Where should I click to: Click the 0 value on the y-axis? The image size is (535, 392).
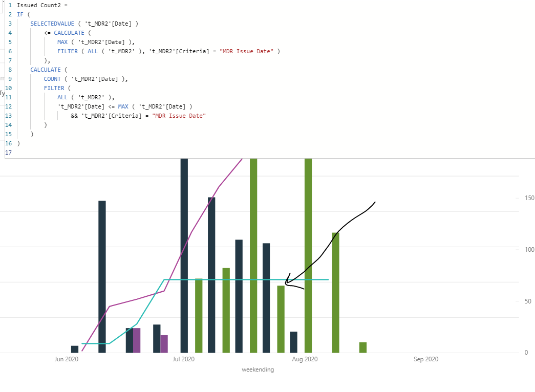click(x=526, y=353)
